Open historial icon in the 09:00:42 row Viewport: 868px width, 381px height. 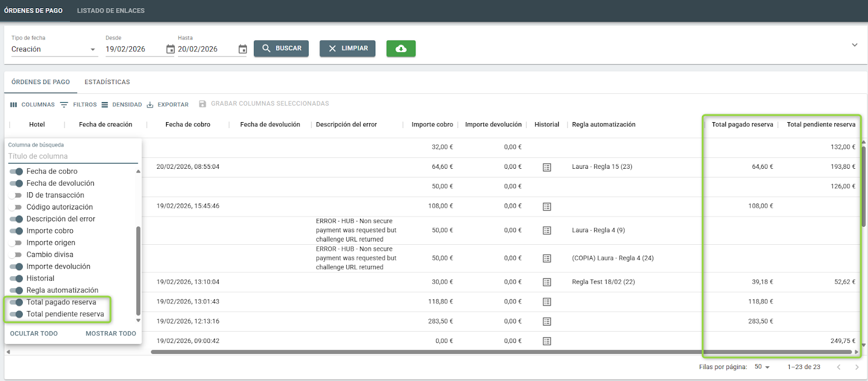pos(547,341)
